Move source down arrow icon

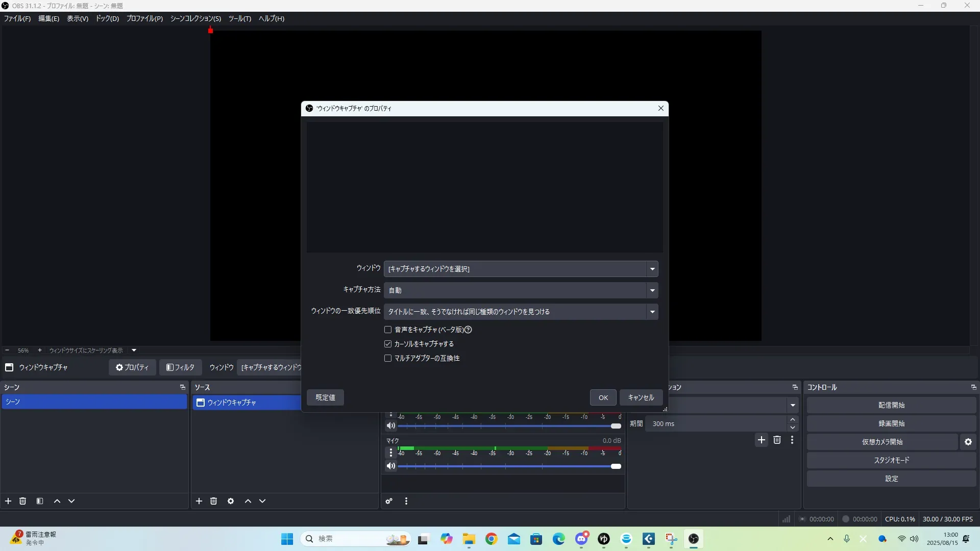pyautogui.click(x=262, y=501)
